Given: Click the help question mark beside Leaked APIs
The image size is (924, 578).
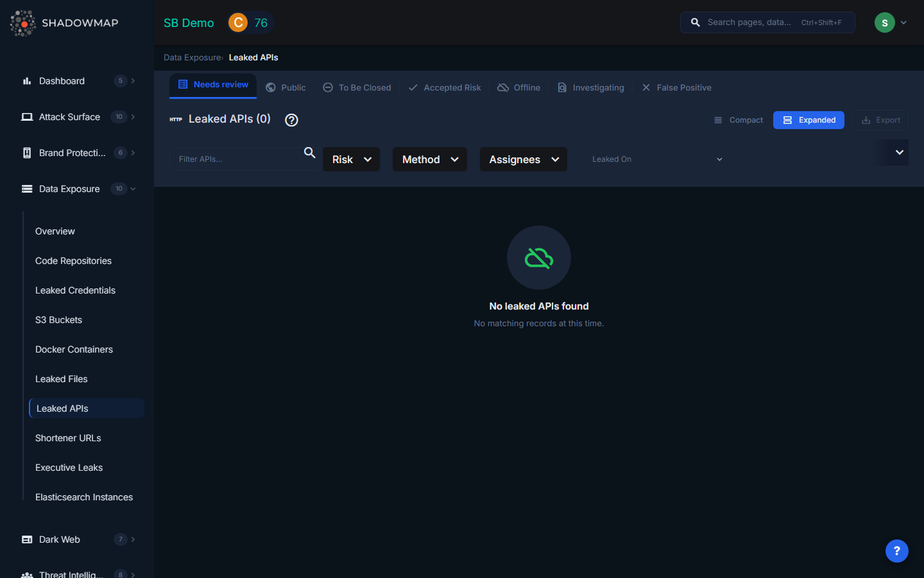Looking at the screenshot, I should (x=291, y=120).
